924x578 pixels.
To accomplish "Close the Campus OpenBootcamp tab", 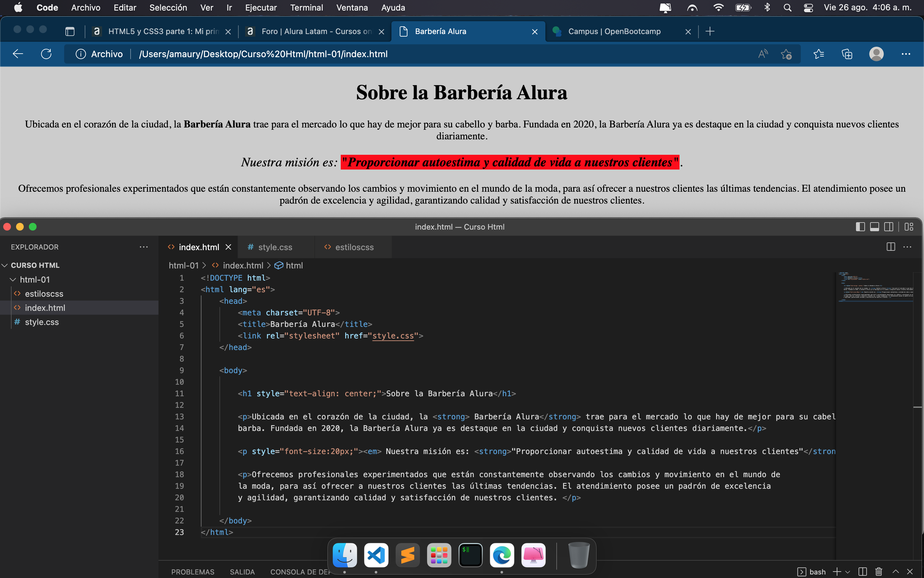I will click(x=688, y=32).
